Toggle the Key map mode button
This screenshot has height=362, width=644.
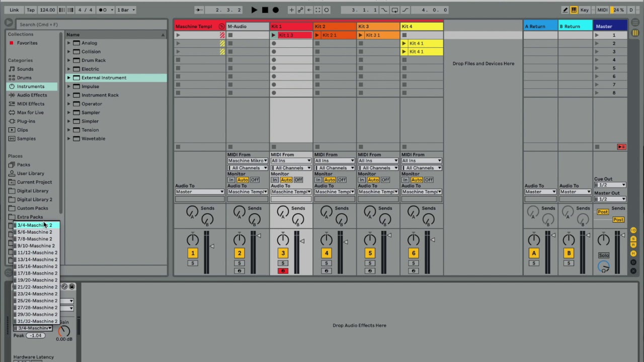pos(585,10)
